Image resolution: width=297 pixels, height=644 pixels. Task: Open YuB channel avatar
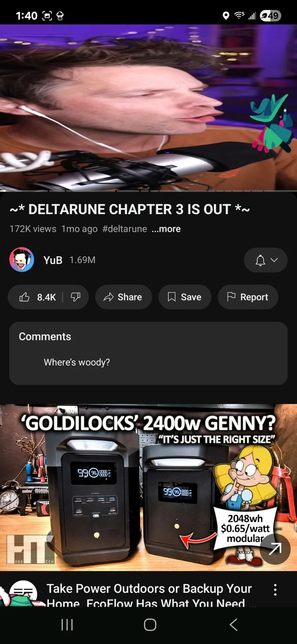22,260
